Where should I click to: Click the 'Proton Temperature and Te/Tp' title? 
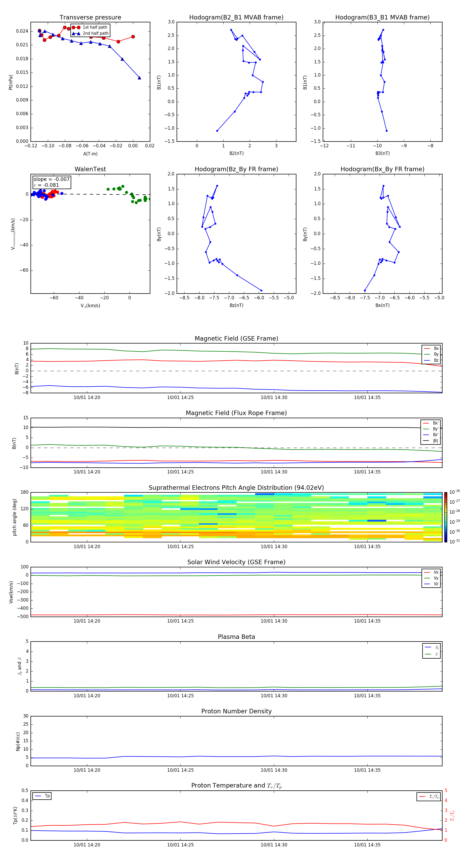236,786
